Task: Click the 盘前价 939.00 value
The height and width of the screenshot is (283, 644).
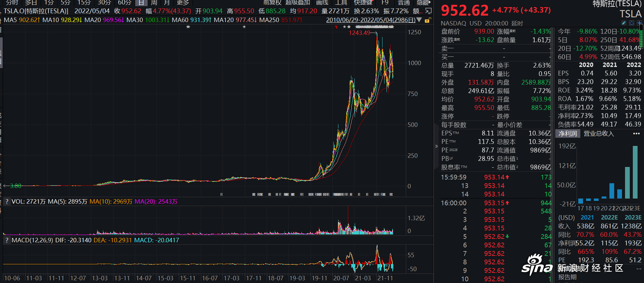Action: tap(484, 32)
